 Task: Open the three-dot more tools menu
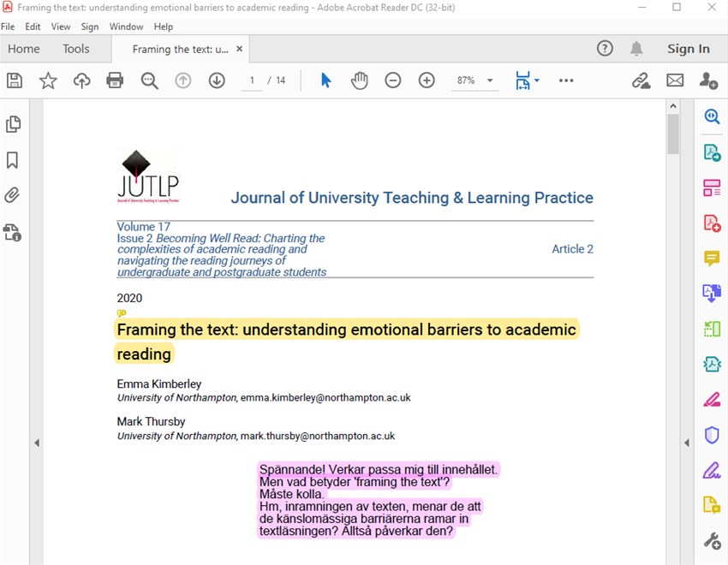[x=566, y=80]
